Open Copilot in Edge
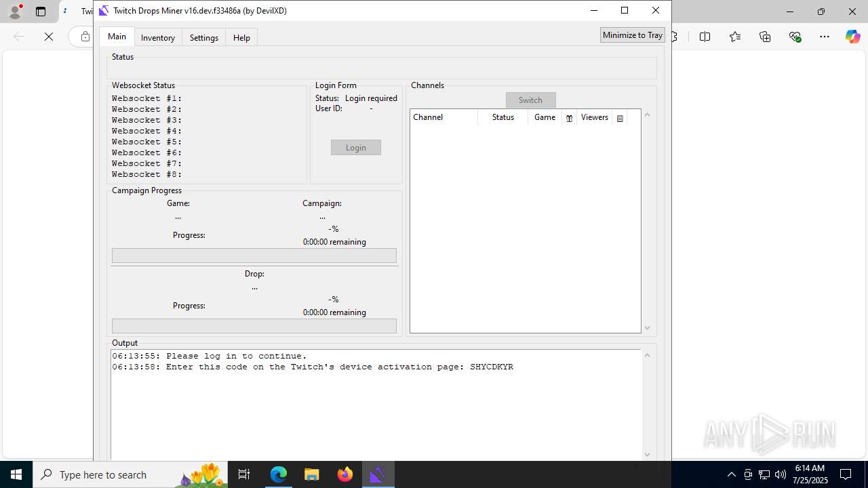 click(852, 37)
